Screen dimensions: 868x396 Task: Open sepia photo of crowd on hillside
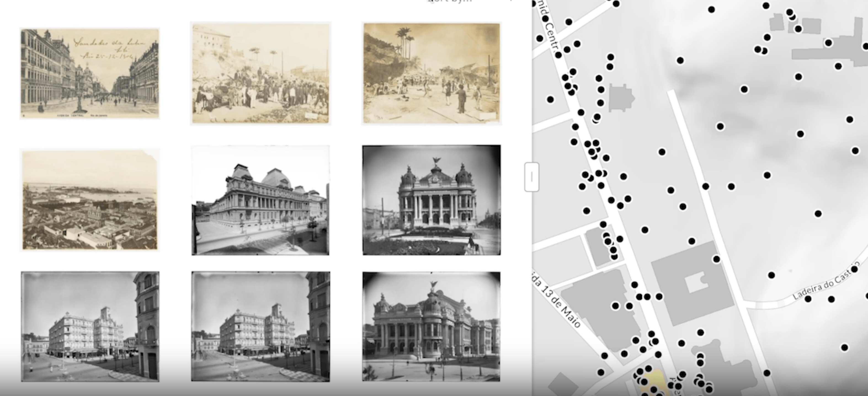point(260,73)
